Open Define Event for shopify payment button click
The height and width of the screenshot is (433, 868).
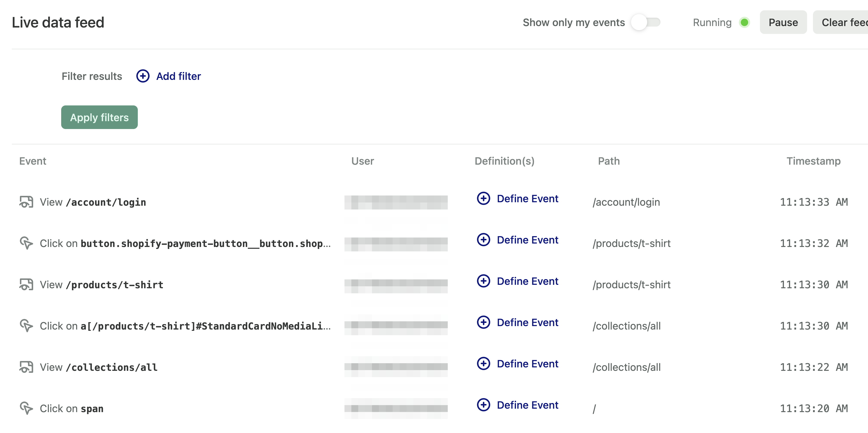[527, 240]
